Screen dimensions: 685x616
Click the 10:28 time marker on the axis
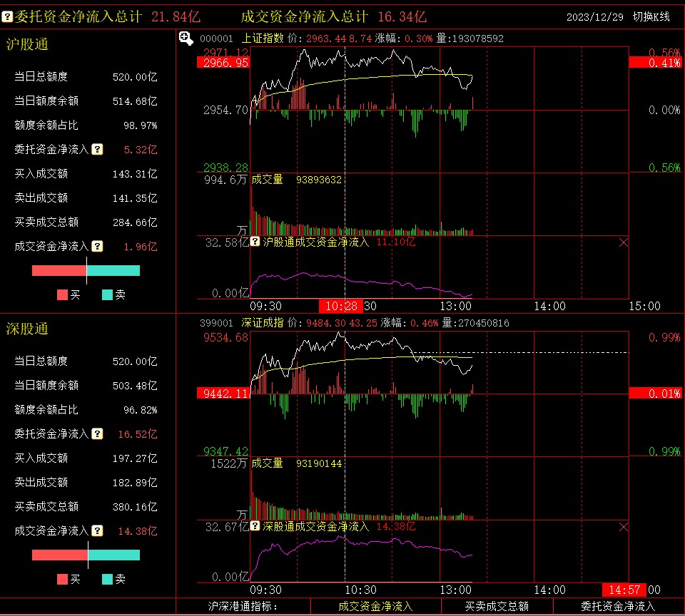340,306
